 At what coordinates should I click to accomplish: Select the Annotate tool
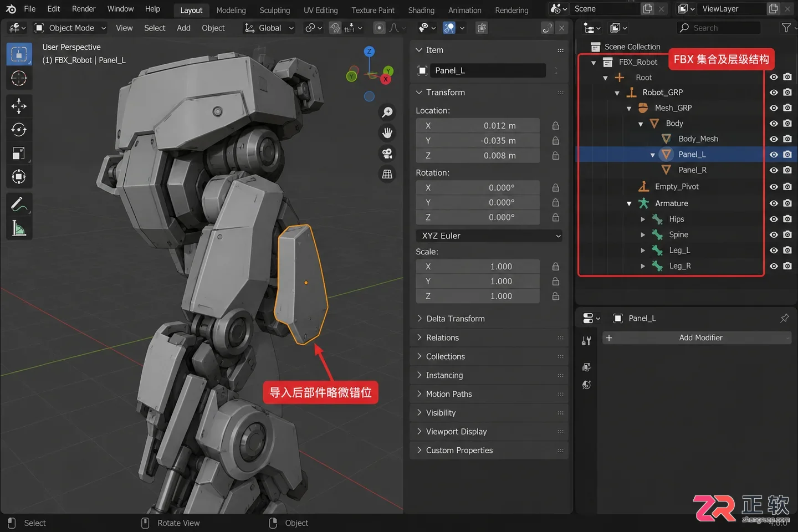point(19,204)
